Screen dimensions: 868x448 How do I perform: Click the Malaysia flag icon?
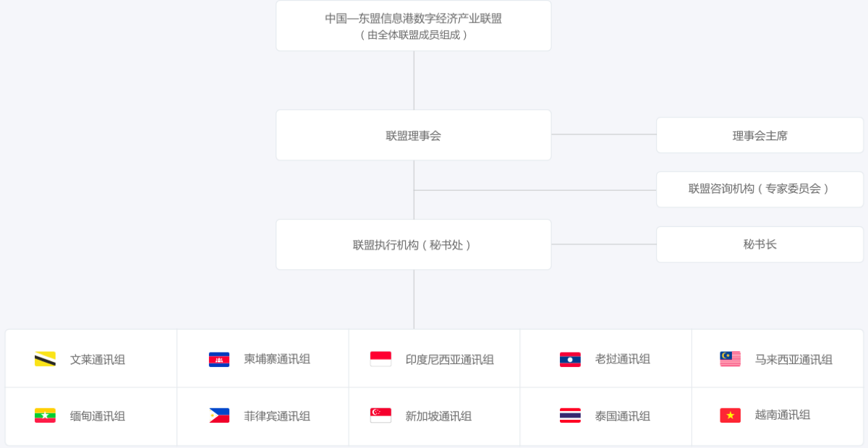click(730, 359)
